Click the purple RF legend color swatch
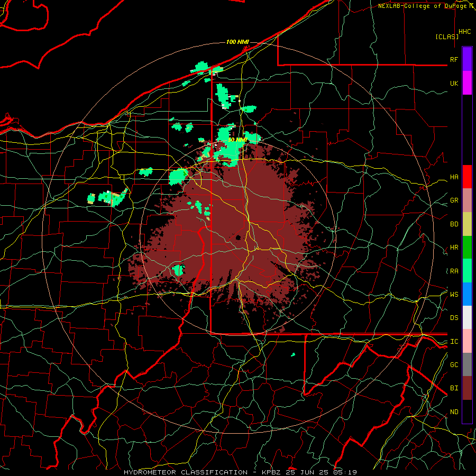Screen dimensions: 476x476 tap(467, 59)
